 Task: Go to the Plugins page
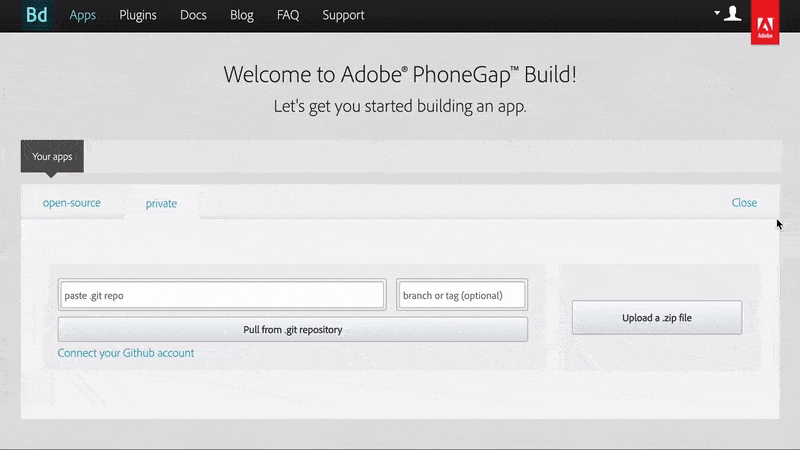click(138, 15)
